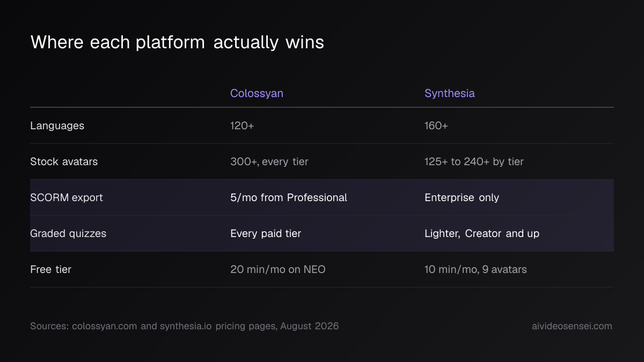The height and width of the screenshot is (362, 644).
Task: Select 'Lighter, Creator and up' cell
Action: click(482, 234)
